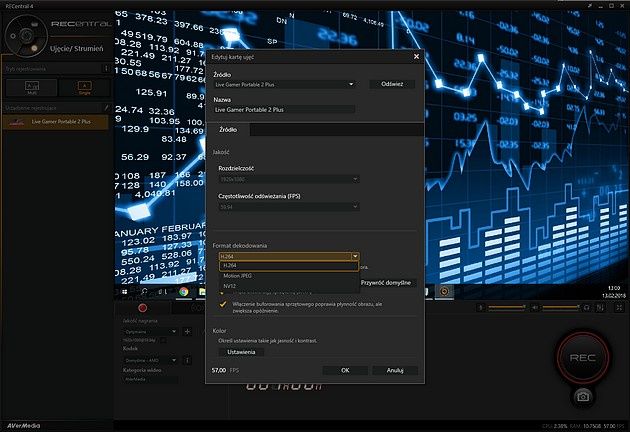Image resolution: width=630 pixels, height=432 pixels.
Task: Open the FPS refresh rate dropdown
Action: [x=289, y=207]
